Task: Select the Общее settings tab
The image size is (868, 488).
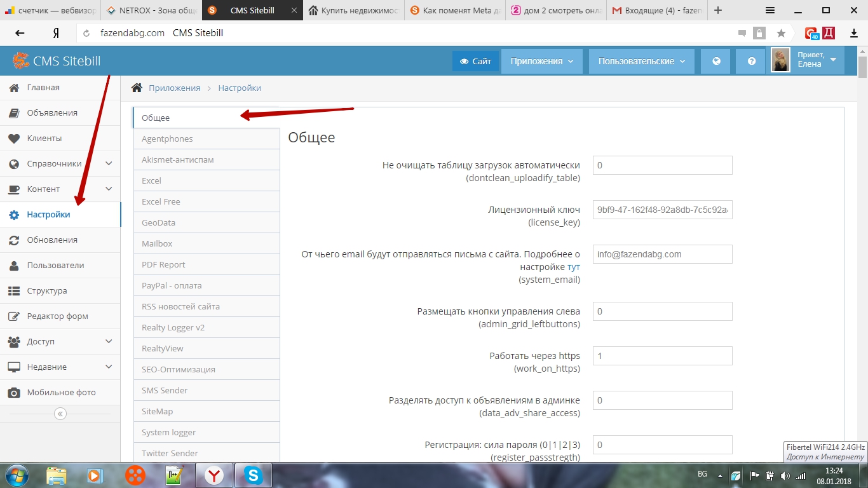Action: pyautogui.click(x=207, y=118)
